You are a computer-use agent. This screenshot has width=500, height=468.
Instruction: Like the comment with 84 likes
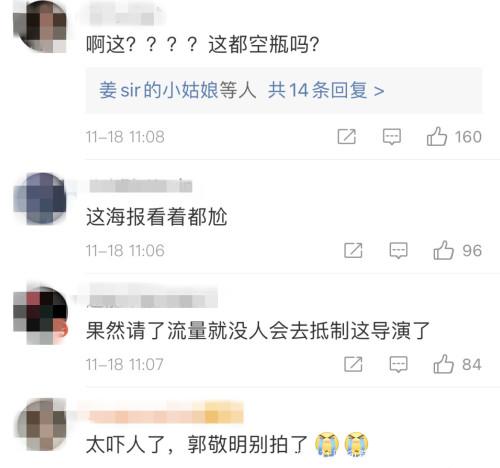pyautogui.click(x=443, y=364)
